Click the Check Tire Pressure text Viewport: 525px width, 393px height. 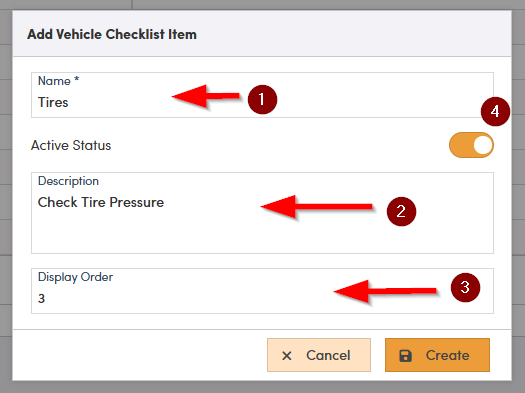click(x=101, y=202)
